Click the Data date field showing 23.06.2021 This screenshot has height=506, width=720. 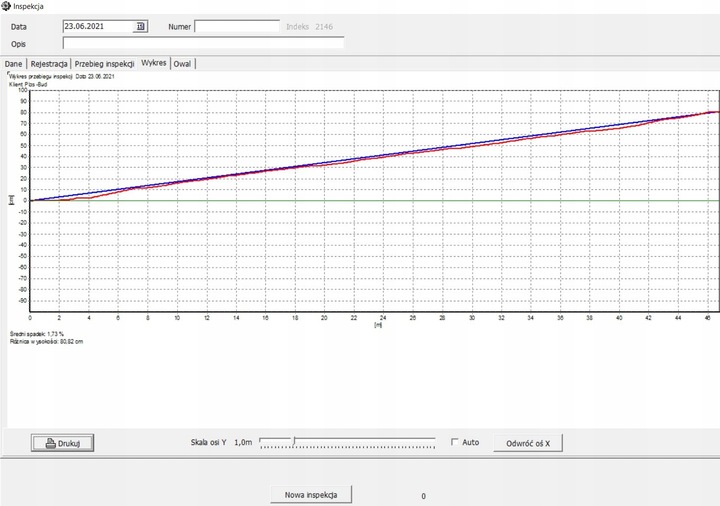tap(96, 27)
